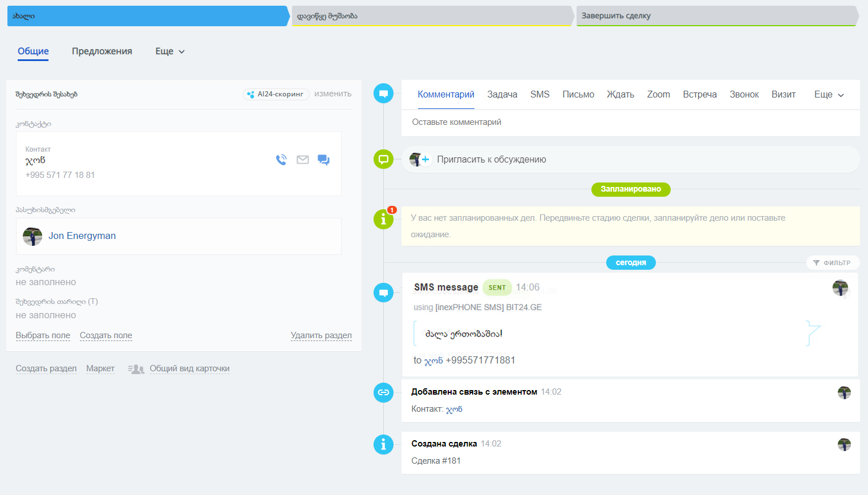Click the Выбрать поле link

tap(43, 335)
